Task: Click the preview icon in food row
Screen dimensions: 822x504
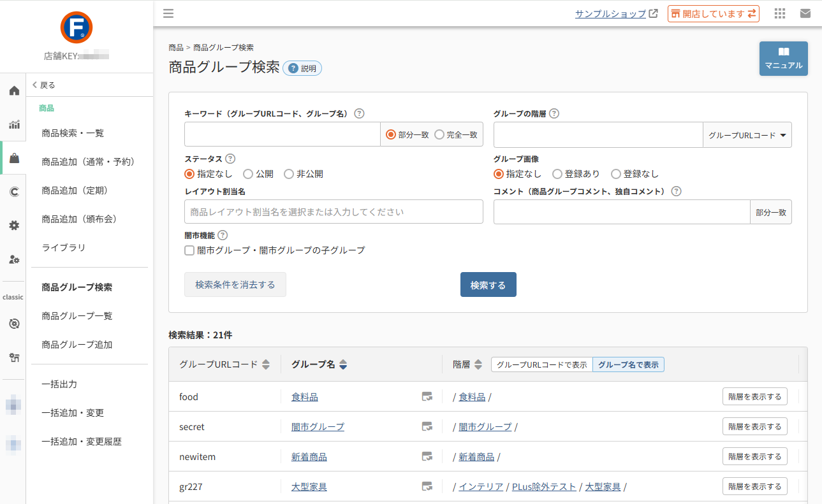Action: click(x=427, y=396)
